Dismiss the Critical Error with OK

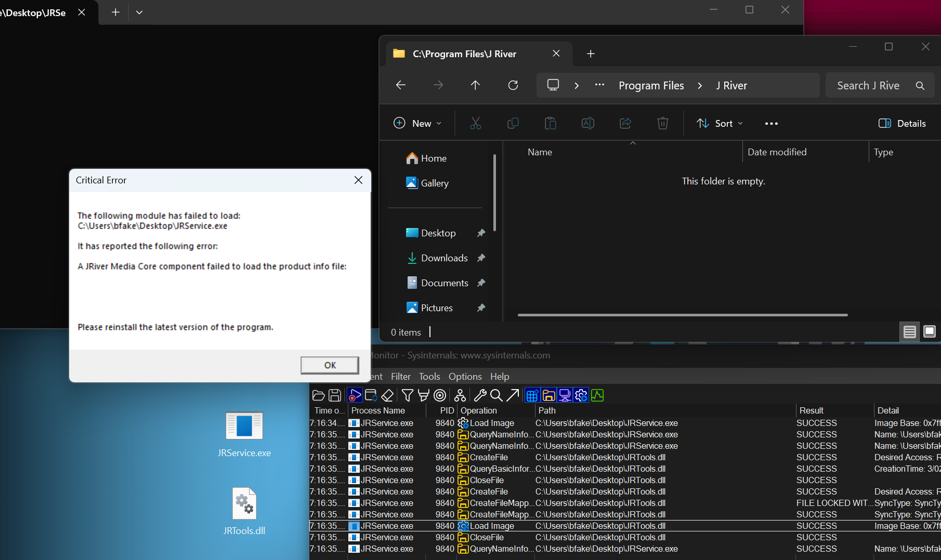point(330,365)
